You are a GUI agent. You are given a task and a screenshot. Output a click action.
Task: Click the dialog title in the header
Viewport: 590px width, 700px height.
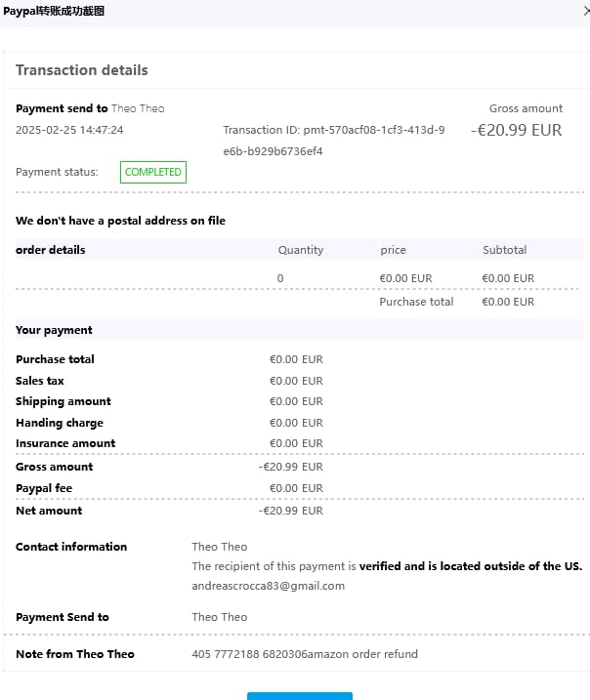coord(54,11)
